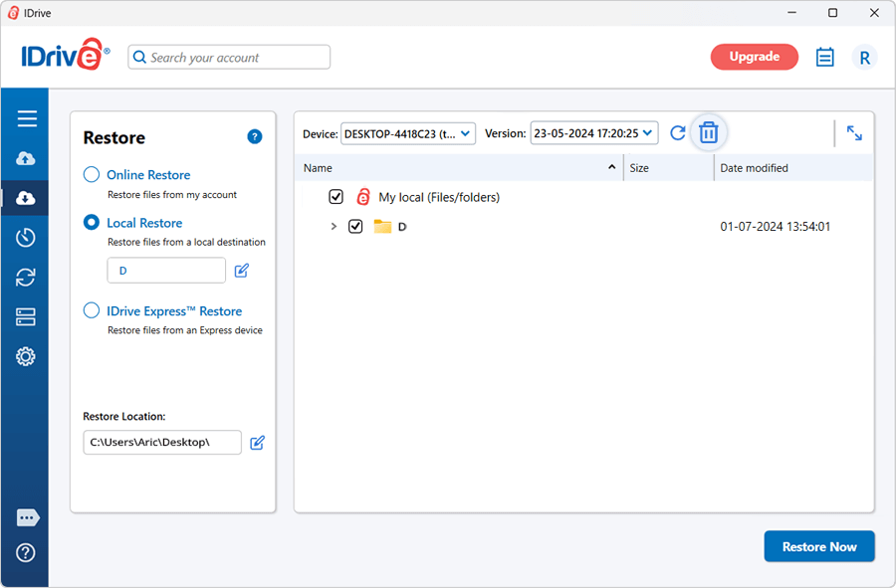This screenshot has height=588, width=896.
Task: Click the Restore Now button
Action: click(x=819, y=546)
